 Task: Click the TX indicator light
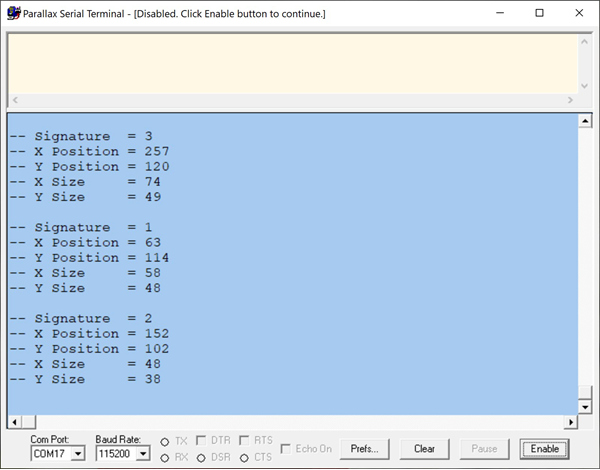(x=165, y=441)
